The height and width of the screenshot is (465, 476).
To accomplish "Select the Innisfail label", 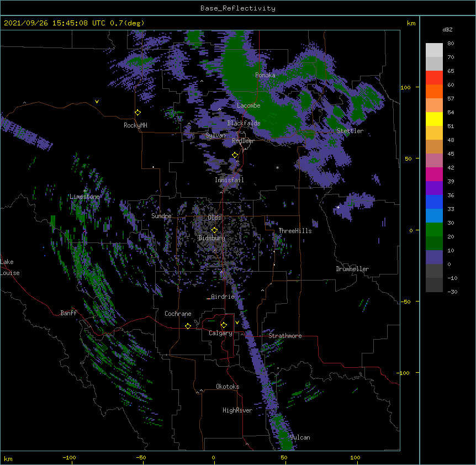I will tap(229, 180).
